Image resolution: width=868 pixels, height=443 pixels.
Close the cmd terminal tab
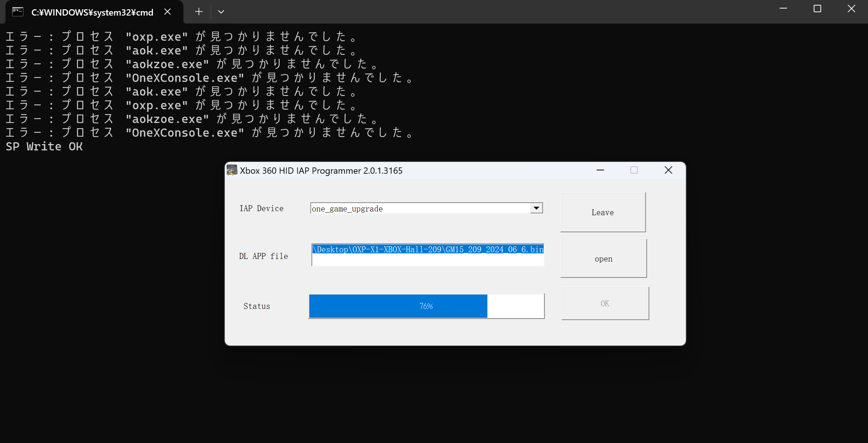pyautogui.click(x=167, y=12)
